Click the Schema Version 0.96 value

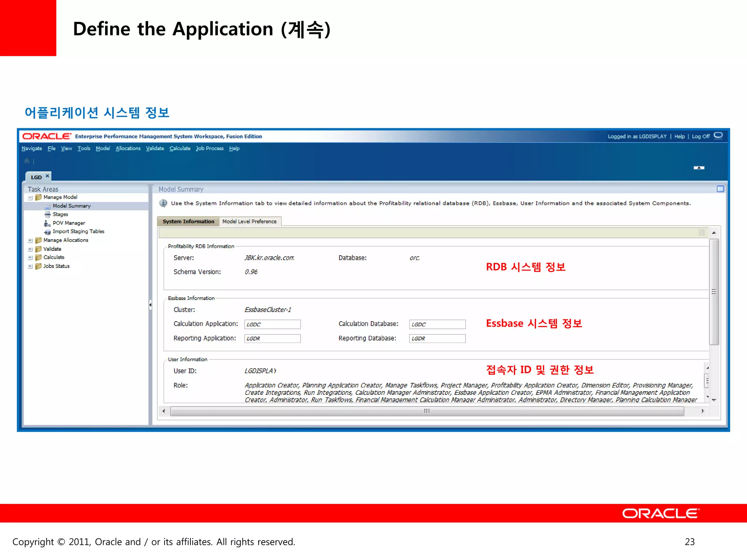pyautogui.click(x=251, y=272)
